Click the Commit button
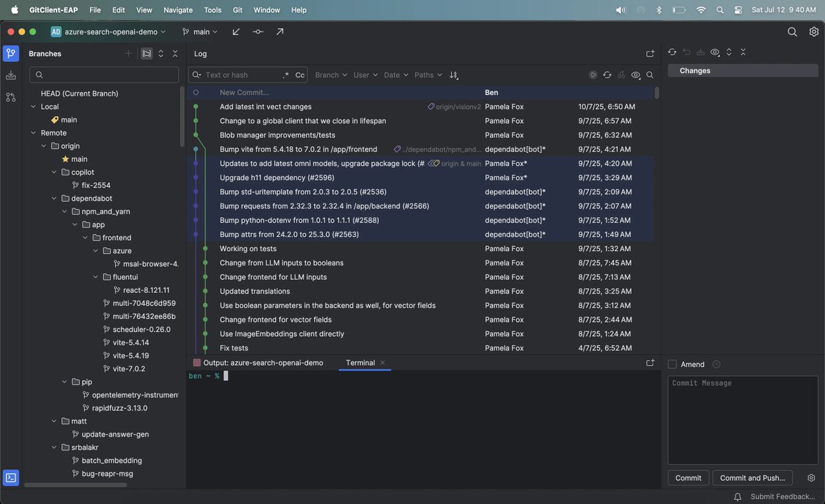Screen dimensions: 825x504 pyautogui.click(x=688, y=478)
